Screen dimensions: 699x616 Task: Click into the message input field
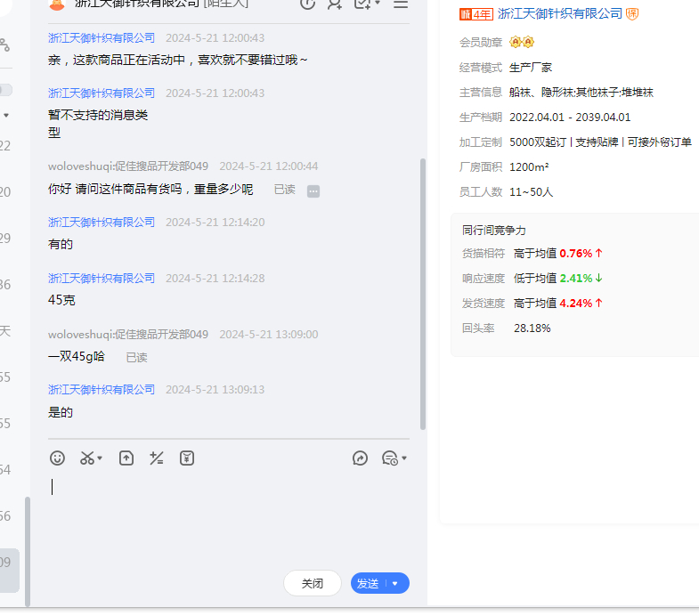223,516
